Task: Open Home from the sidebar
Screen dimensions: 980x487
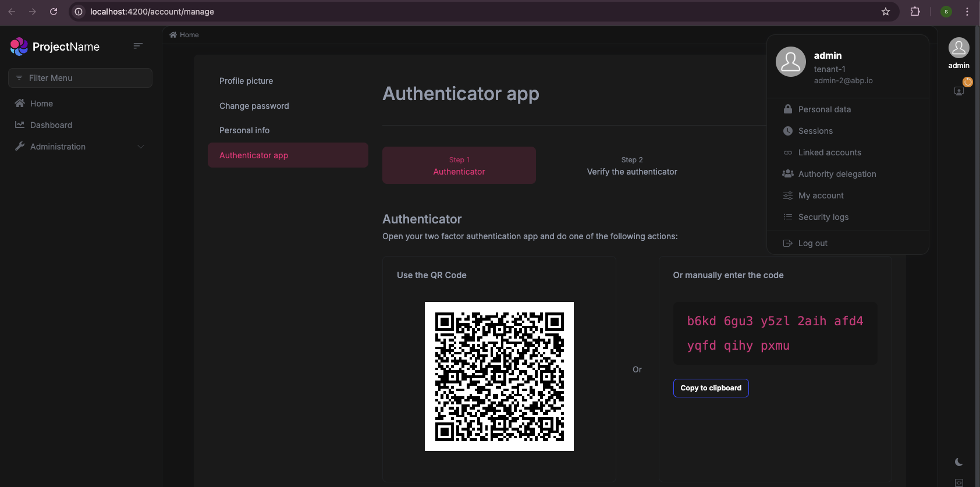Action: point(41,104)
